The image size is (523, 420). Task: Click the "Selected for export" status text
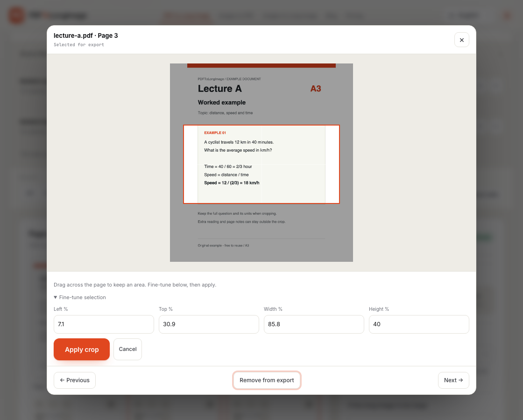click(79, 45)
